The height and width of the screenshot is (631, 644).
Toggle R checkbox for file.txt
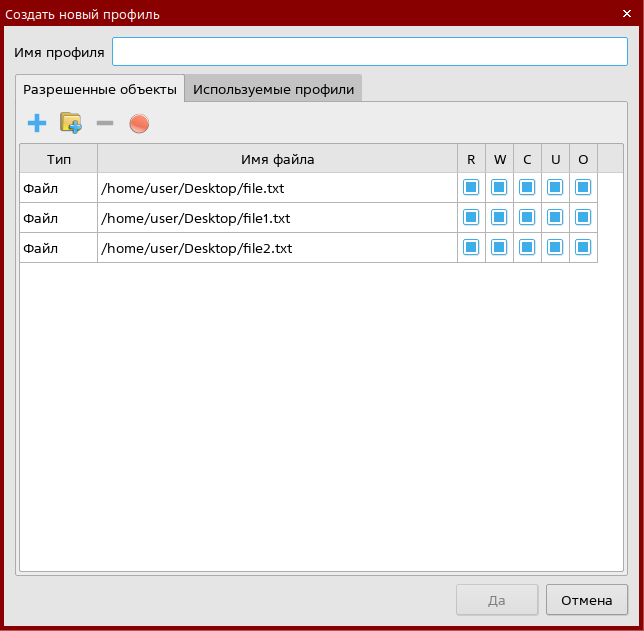click(471, 187)
